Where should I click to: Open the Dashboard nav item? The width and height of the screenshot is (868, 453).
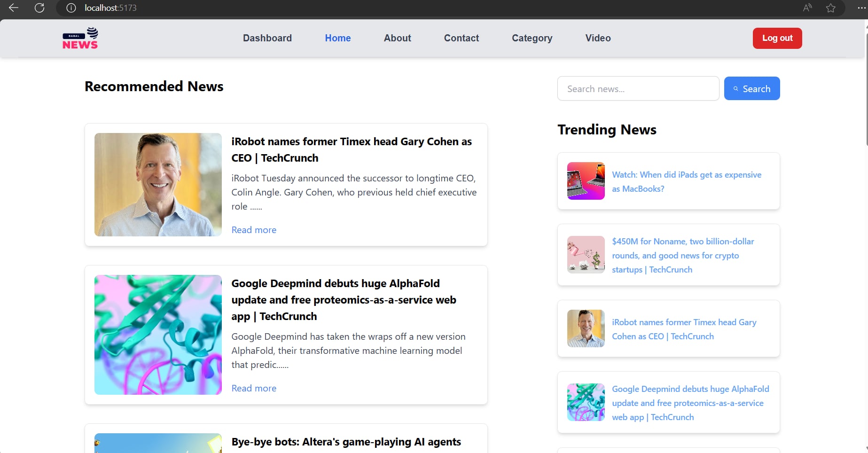[x=267, y=38]
